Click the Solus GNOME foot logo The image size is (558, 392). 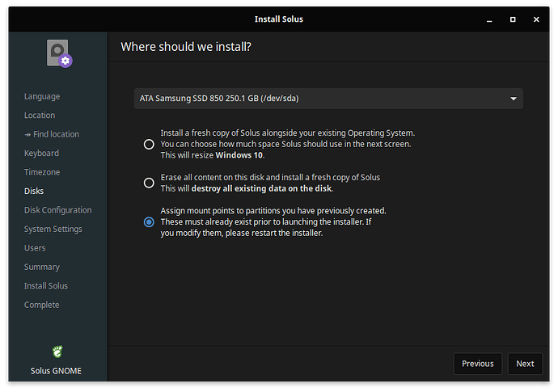pos(57,352)
